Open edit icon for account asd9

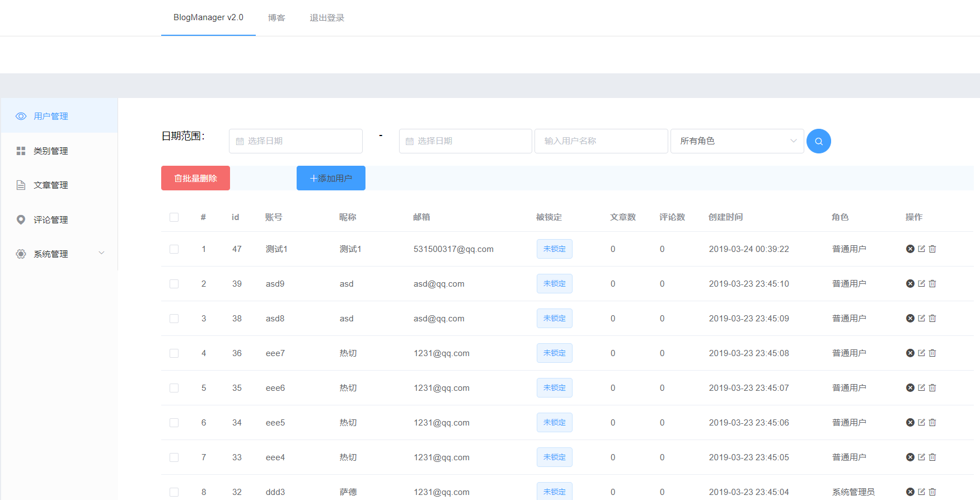tap(921, 283)
